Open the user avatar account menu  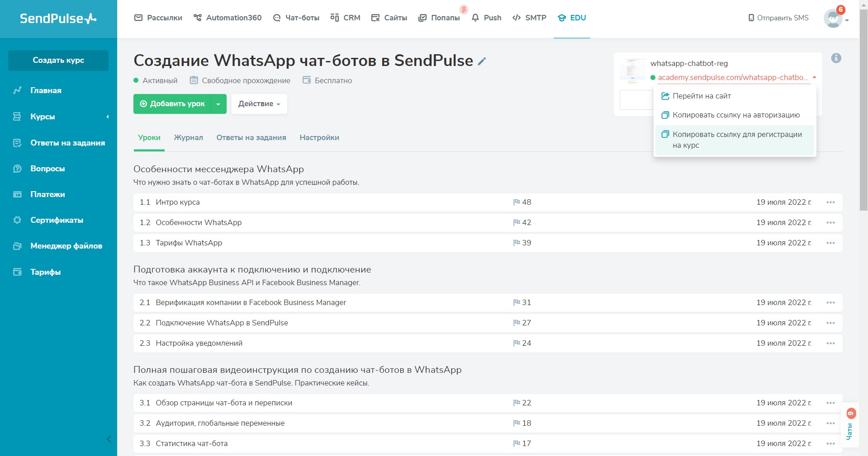coord(835,18)
